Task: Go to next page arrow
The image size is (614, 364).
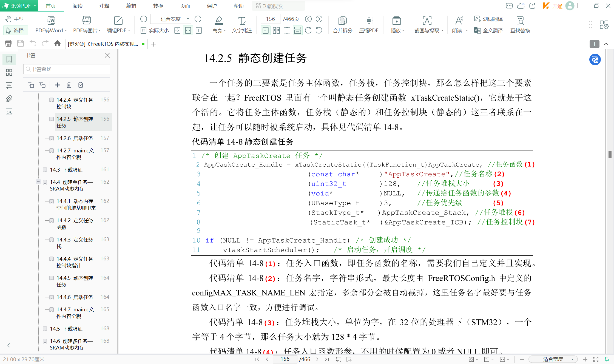Action: tap(319, 19)
